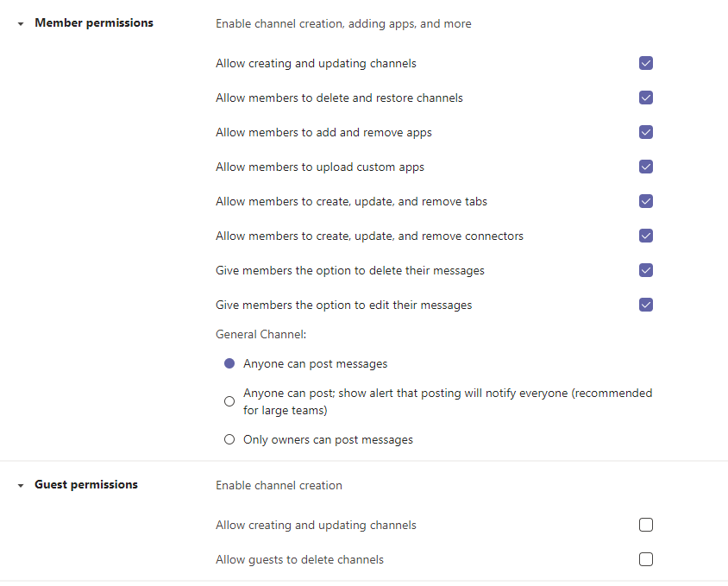Toggle members create, update, and remove tabs checkbox
This screenshot has height=586, width=728.
(x=646, y=201)
